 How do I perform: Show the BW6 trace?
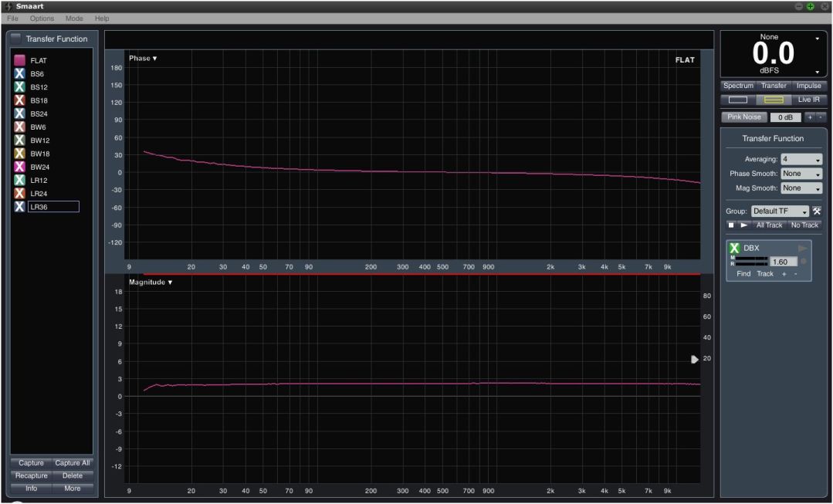click(x=19, y=127)
